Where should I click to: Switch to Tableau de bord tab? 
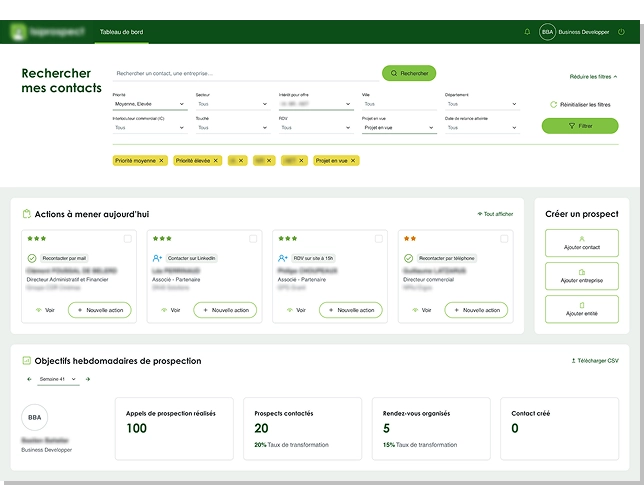(121, 32)
